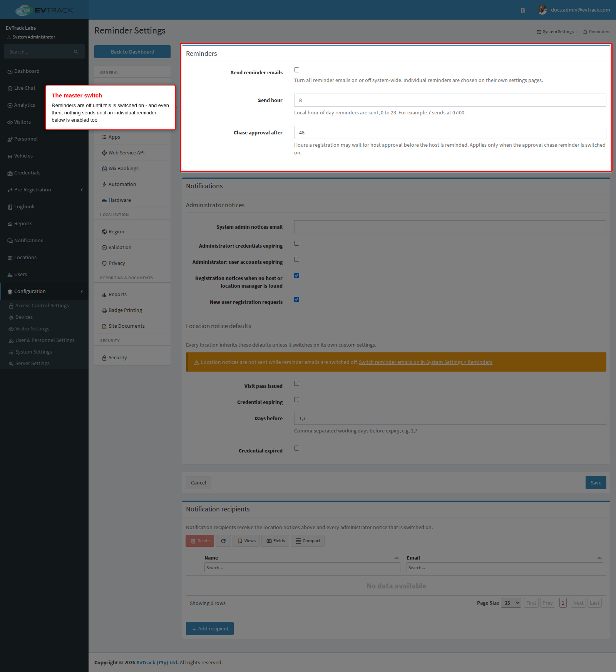Expand the Pre-Registration sidebar menu
This screenshot has height=672, width=616.
[44, 189]
